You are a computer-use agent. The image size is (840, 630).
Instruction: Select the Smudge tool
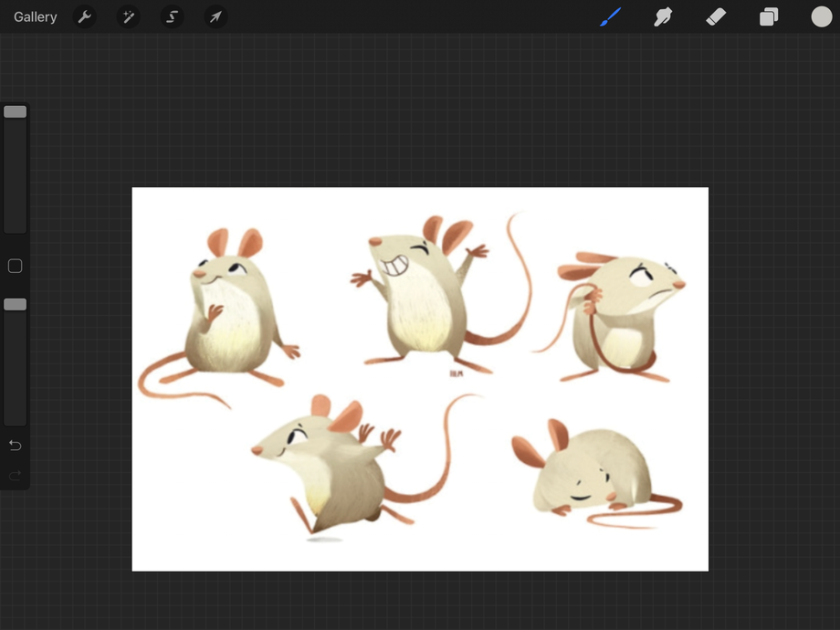663,16
